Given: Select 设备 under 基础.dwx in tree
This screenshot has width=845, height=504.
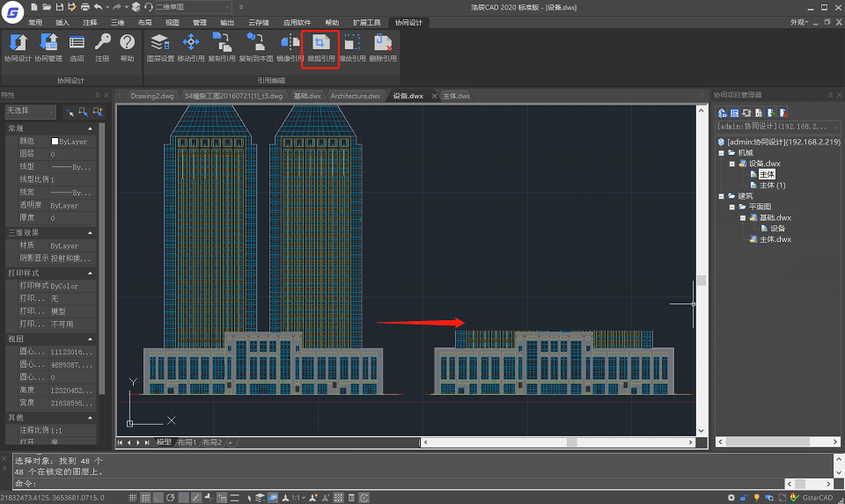Looking at the screenshot, I should click(777, 229).
